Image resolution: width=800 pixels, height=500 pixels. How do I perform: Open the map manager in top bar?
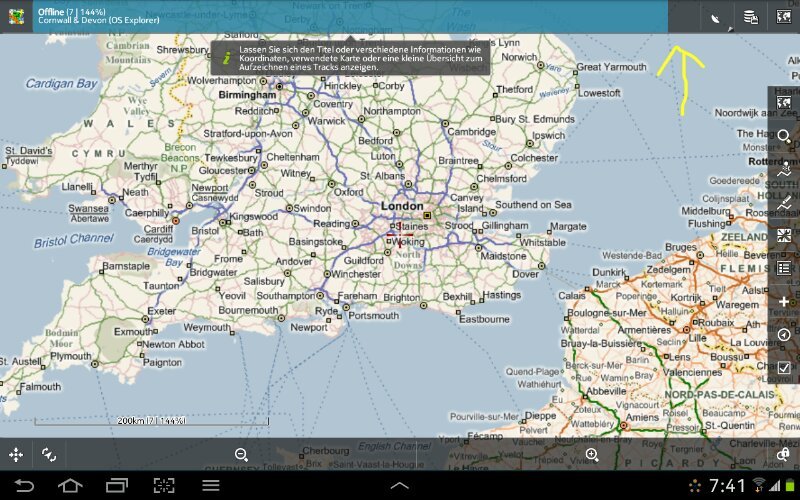[784, 16]
